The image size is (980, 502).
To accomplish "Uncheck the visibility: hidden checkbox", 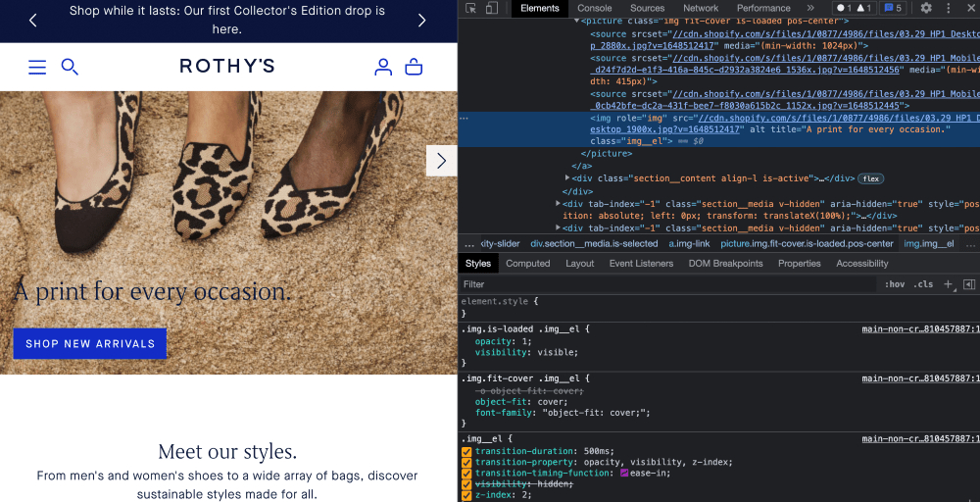I will pos(466,485).
